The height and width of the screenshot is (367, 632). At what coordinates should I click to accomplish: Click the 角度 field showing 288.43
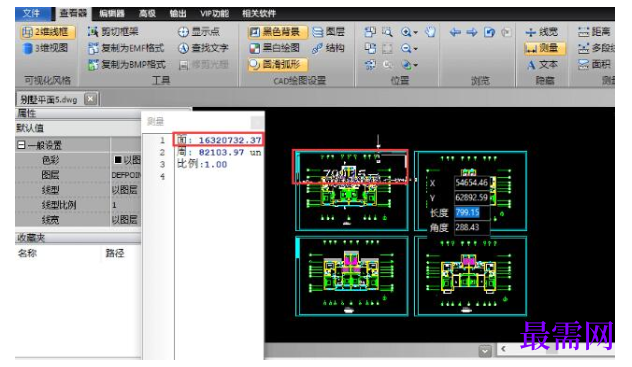point(472,227)
